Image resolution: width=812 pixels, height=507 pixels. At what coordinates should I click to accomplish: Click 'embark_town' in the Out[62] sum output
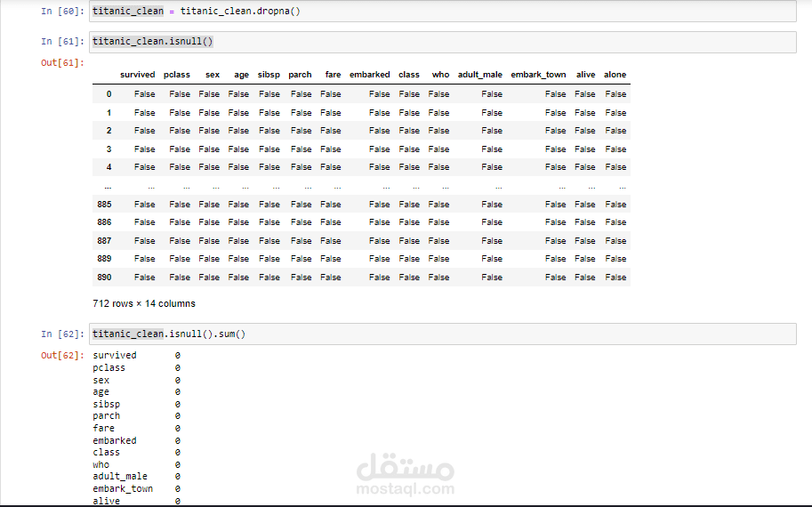(x=123, y=489)
